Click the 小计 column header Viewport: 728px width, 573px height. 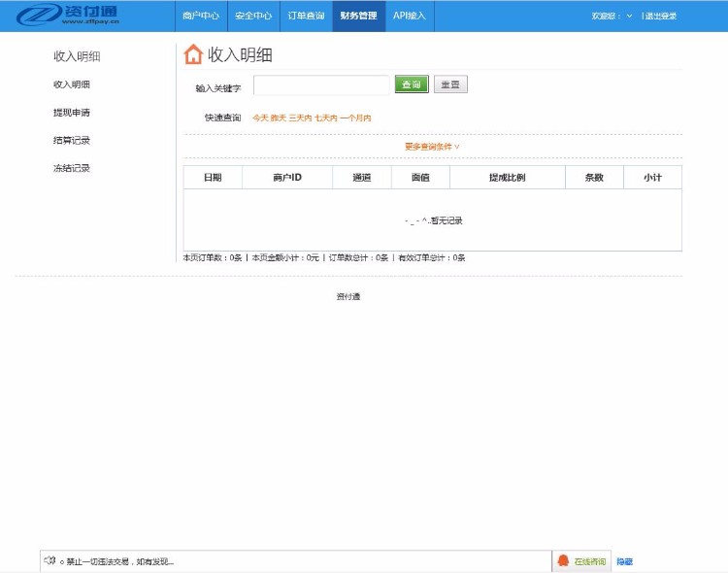(653, 177)
